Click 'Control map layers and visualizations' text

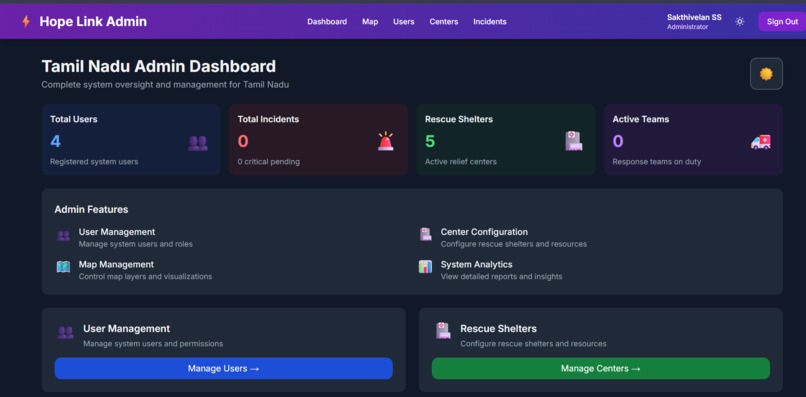(145, 277)
